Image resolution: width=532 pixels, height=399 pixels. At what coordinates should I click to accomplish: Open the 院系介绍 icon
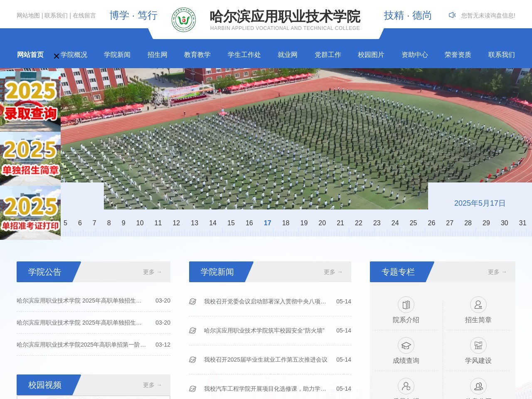(406, 305)
